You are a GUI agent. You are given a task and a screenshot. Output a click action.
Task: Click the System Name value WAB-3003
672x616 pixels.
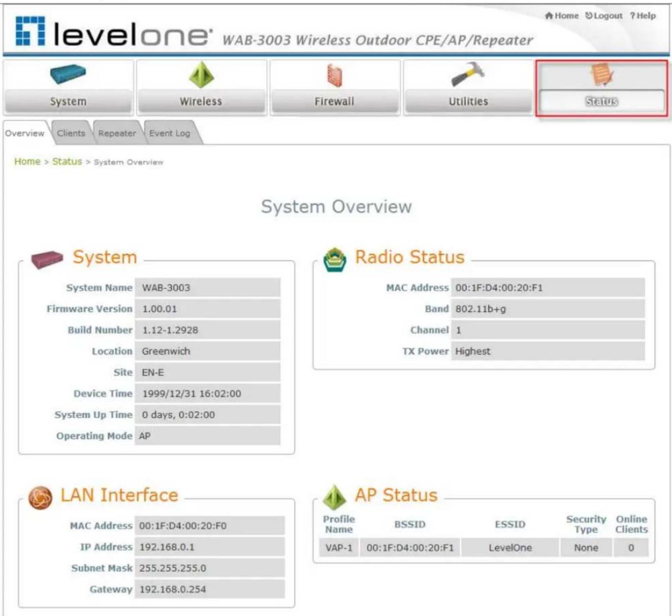(x=207, y=287)
